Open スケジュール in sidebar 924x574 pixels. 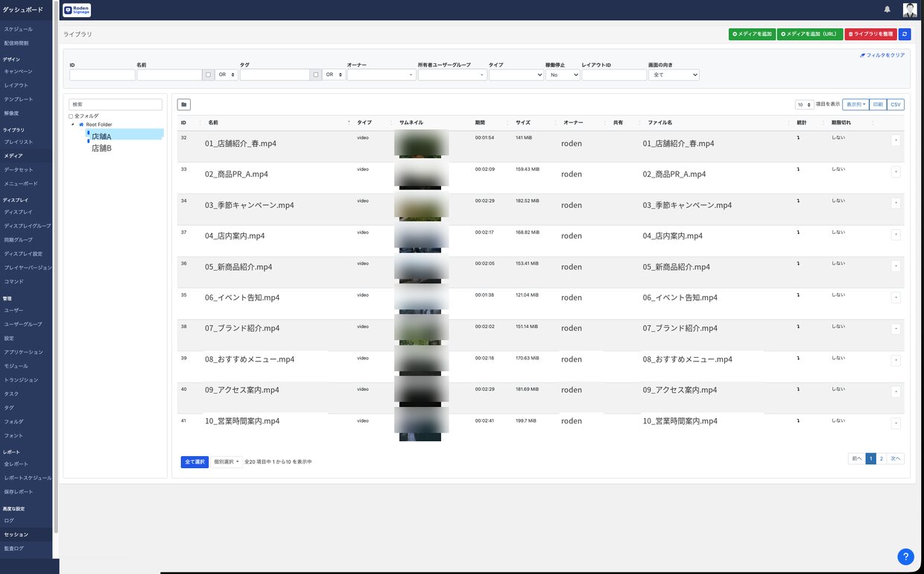[x=19, y=29]
